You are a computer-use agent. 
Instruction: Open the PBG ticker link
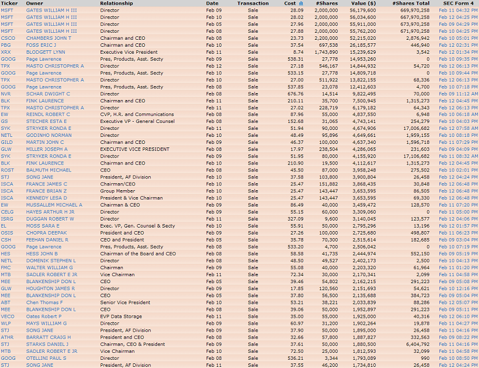(x=6, y=45)
